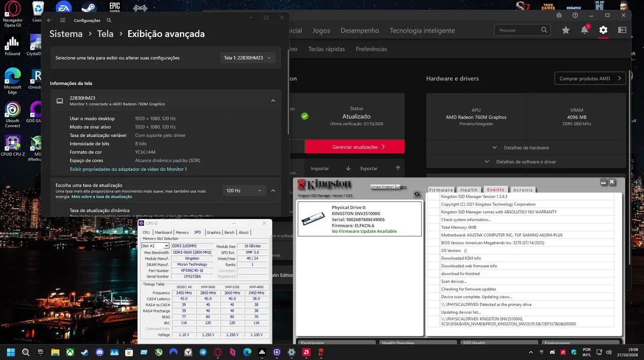Open the Slot #2 dropdown in CPU-Z
644x360 pixels.
[155, 246]
